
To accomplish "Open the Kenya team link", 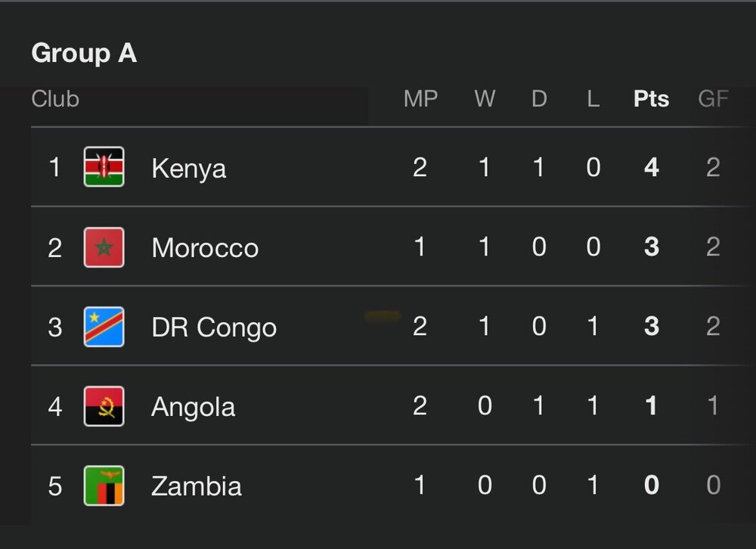I will (x=188, y=168).
